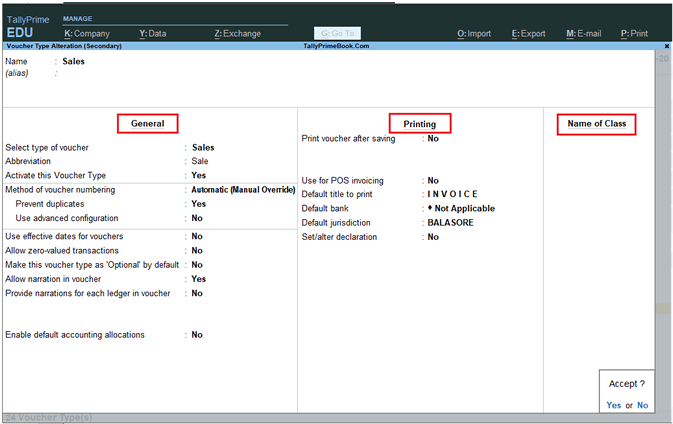Viewport: 673px width, 424px height.
Task: Toggle Use effective dates for vouchers
Action: tap(197, 236)
